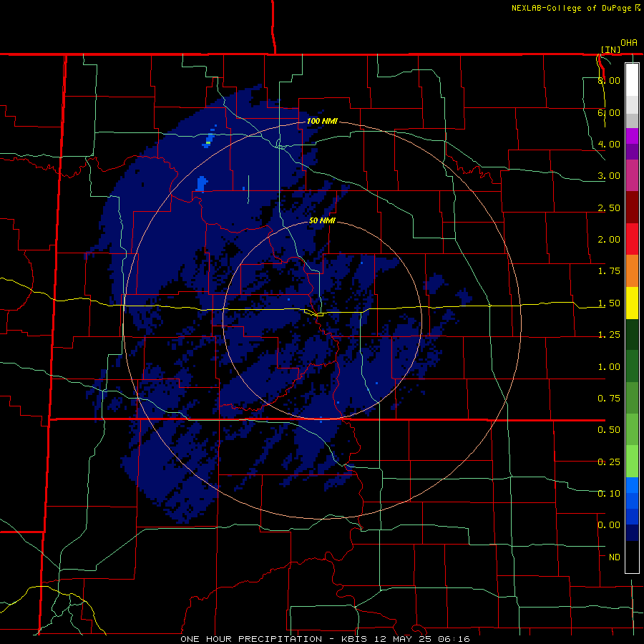Pick the light green swatch beside 0.25
This screenshot has width=644, height=644.
click(632, 462)
